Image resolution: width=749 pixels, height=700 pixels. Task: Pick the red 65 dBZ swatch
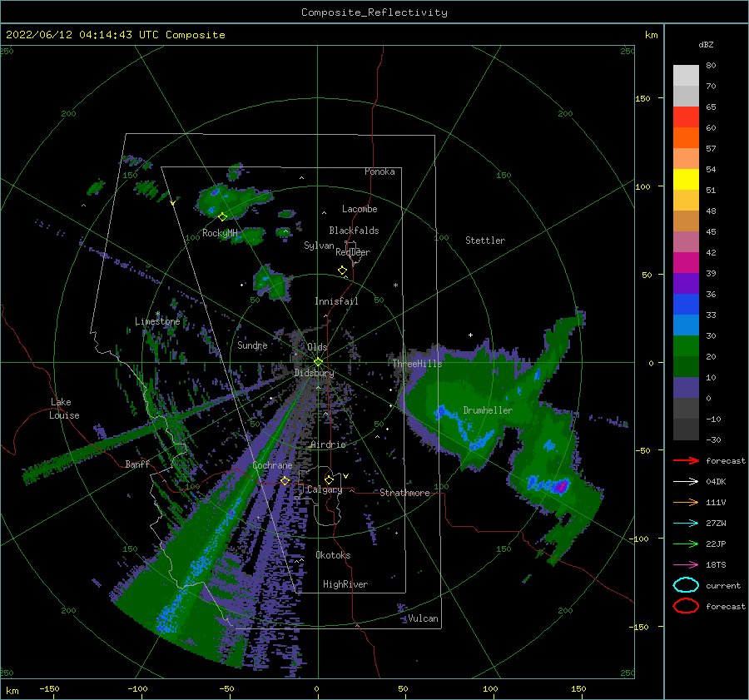686,117
